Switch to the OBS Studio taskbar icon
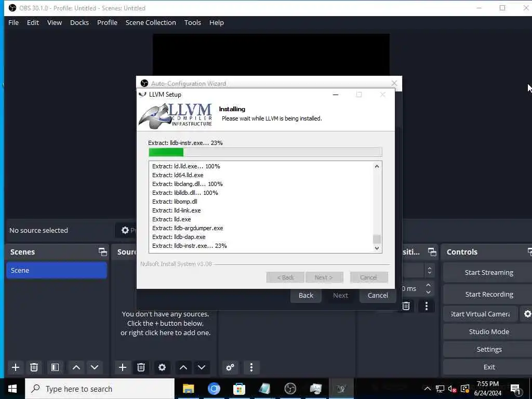Image resolution: width=532 pixels, height=399 pixels. [290, 389]
